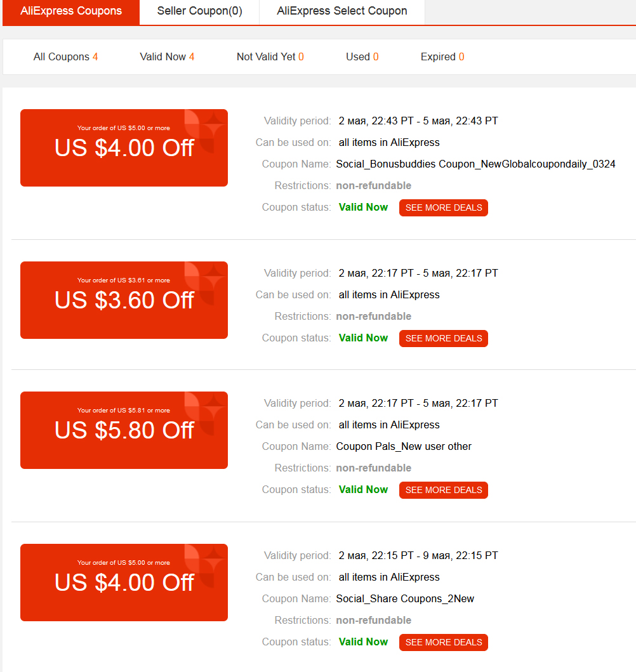Select the US $3.60 Off coupon card
The image size is (636, 672).
[124, 300]
